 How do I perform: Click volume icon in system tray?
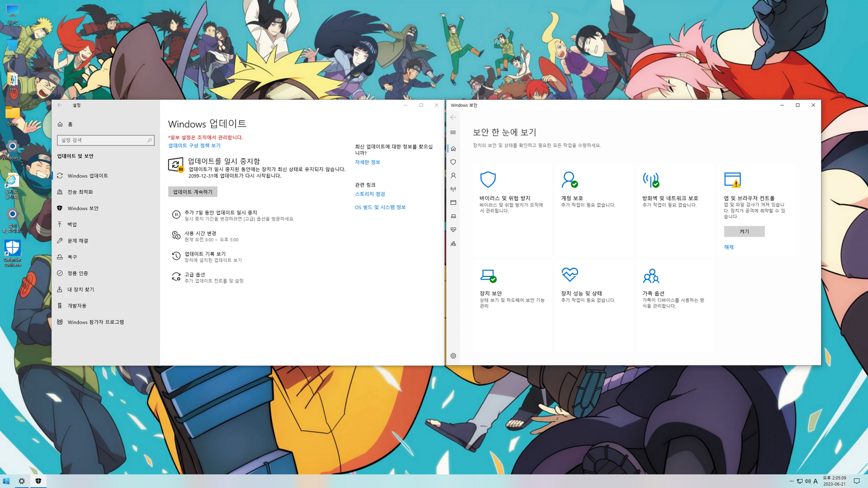pos(807,481)
